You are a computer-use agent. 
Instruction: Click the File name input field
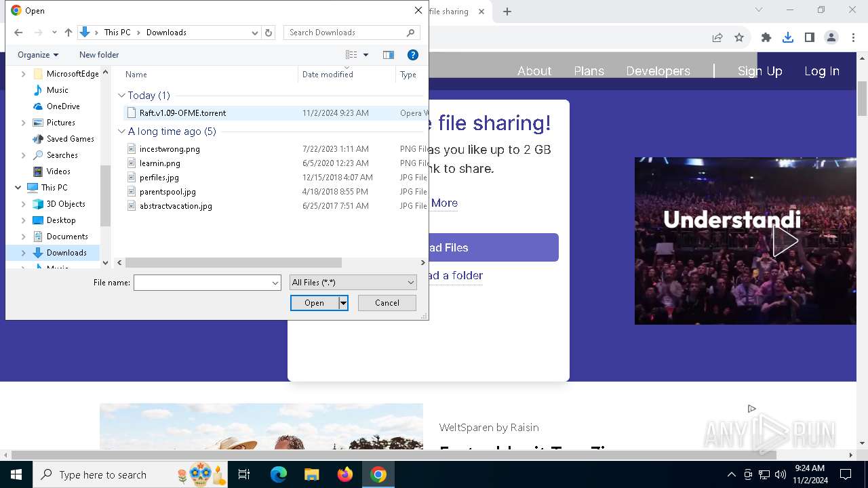point(202,283)
